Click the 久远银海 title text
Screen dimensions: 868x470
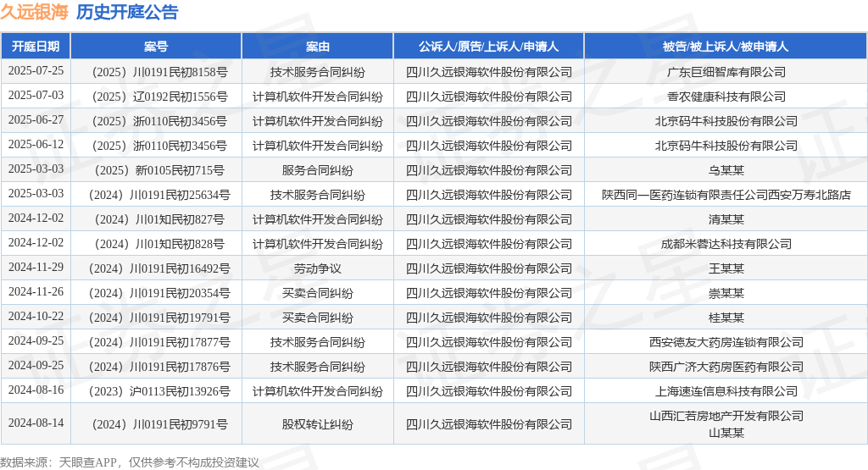(x=34, y=12)
